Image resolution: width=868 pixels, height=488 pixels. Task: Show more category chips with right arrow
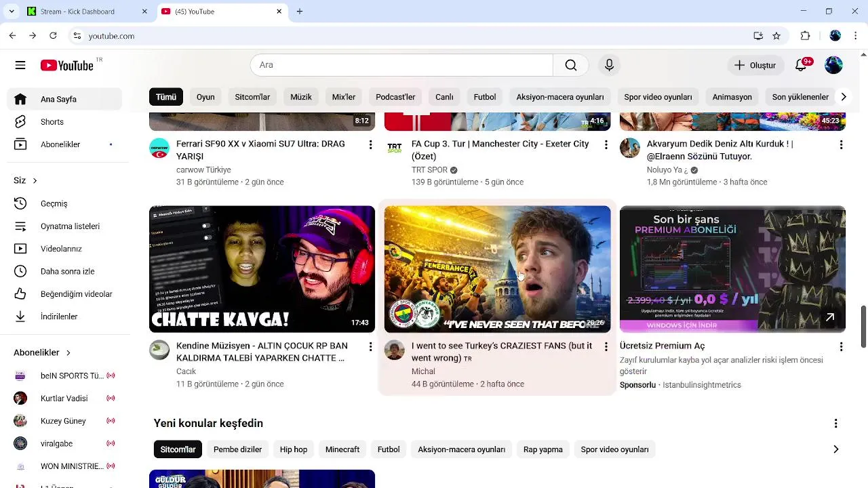tap(843, 97)
